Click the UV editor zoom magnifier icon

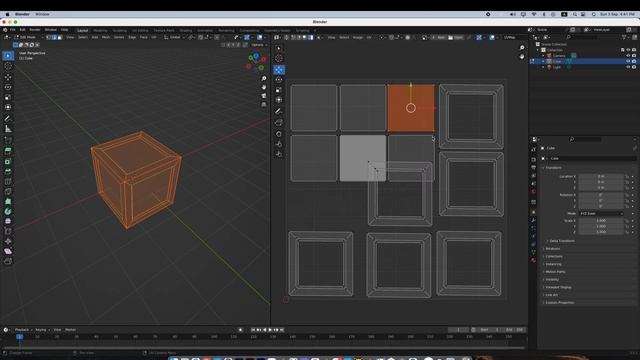[x=522, y=48]
